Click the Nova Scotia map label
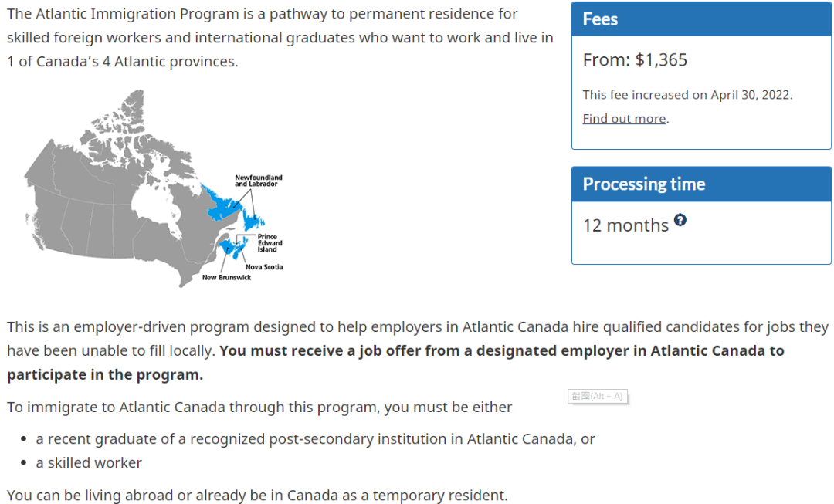Image resolution: width=834 pixels, height=504 pixels. point(264,267)
